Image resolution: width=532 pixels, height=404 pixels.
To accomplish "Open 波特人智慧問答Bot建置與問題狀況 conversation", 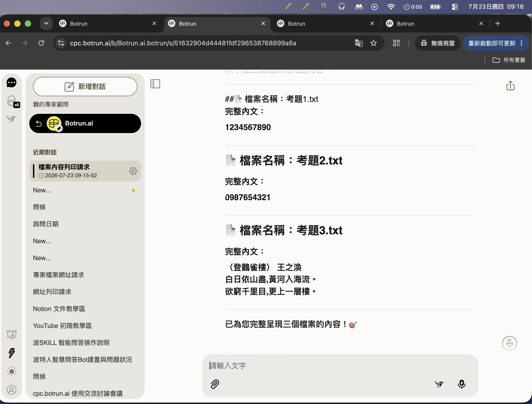I will pyautogui.click(x=85, y=360).
